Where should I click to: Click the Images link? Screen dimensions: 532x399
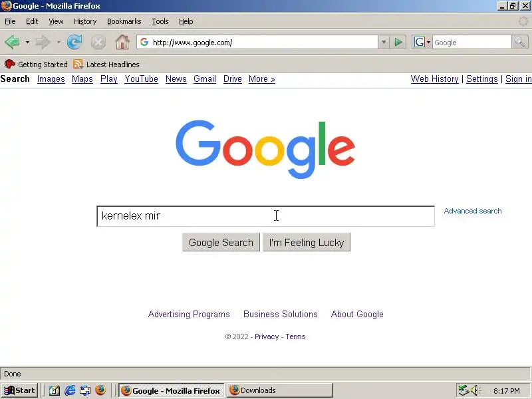point(51,79)
